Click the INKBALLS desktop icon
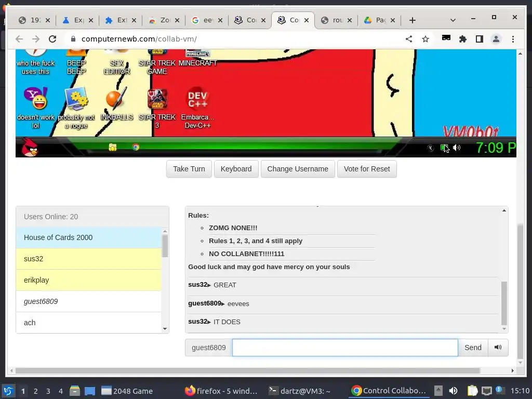Screen dimensions: 532x399 click(x=116, y=98)
